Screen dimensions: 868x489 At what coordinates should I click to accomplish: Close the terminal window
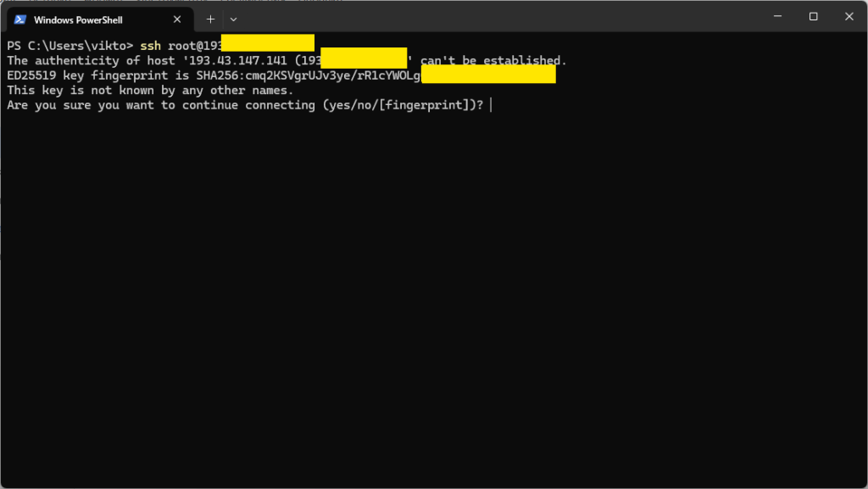coord(849,17)
